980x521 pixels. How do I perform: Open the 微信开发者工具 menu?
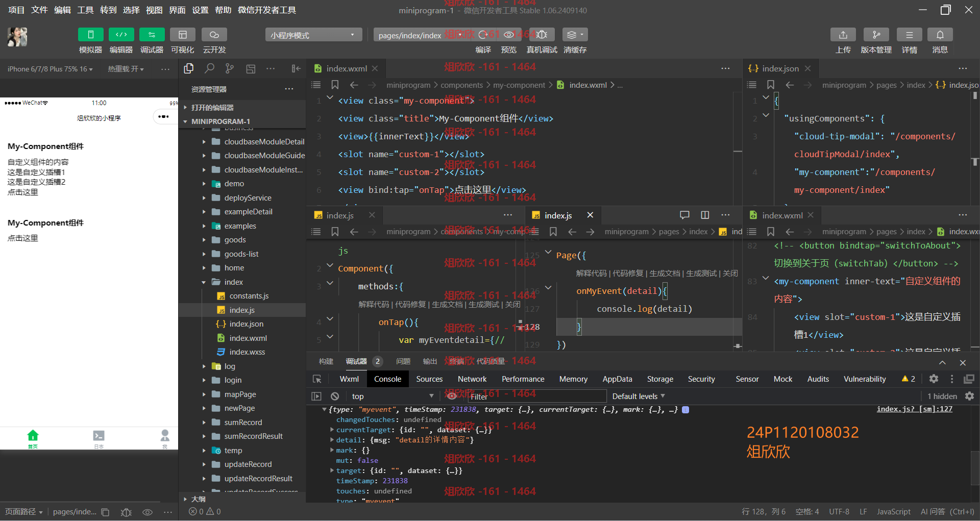266,10
